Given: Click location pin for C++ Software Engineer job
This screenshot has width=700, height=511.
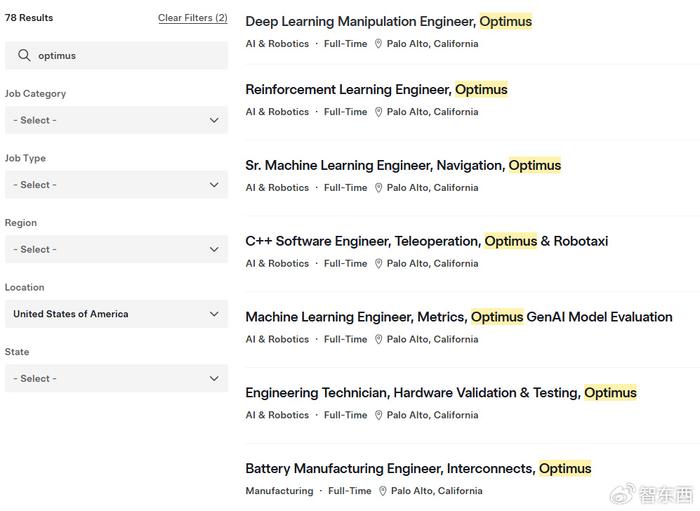Looking at the screenshot, I should pos(378,263).
